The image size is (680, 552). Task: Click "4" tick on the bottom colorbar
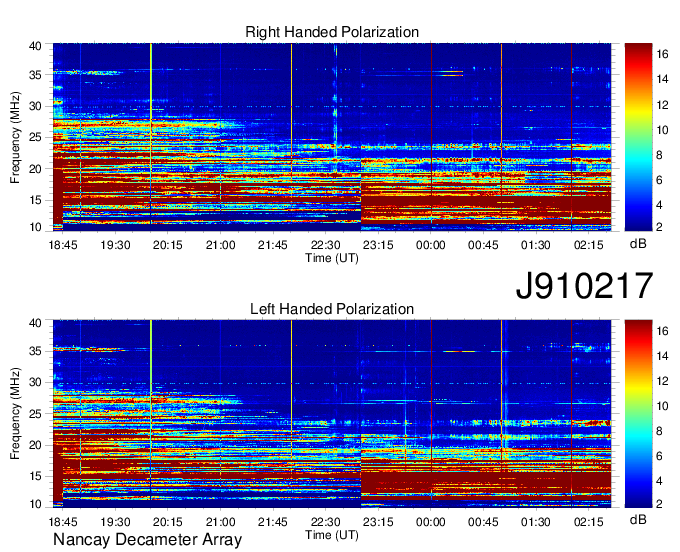pos(659,481)
